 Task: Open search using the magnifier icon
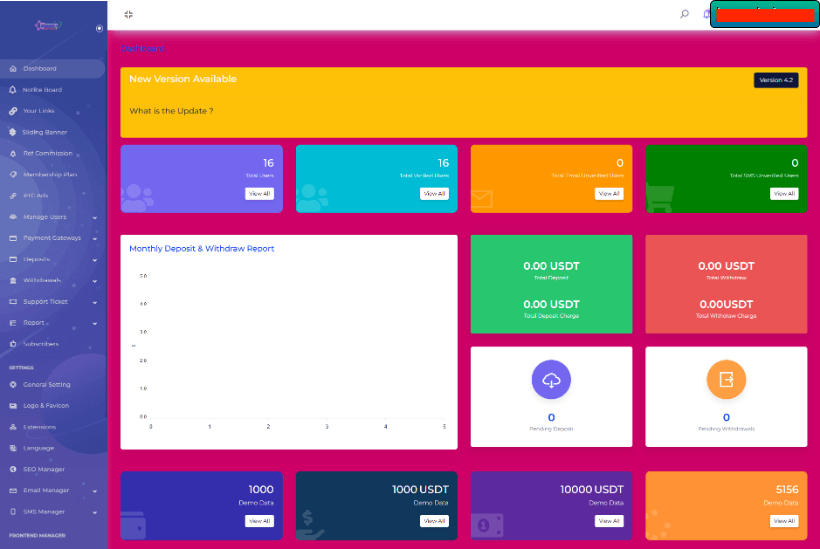684,14
